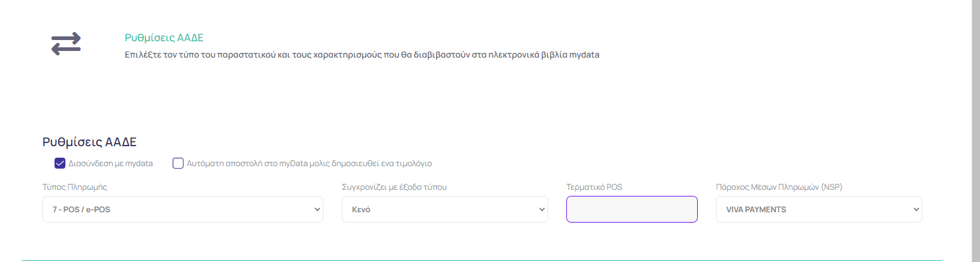
Task: Enable the Αυτόματη αποστολή στο myData checkbox
Action: 178,163
